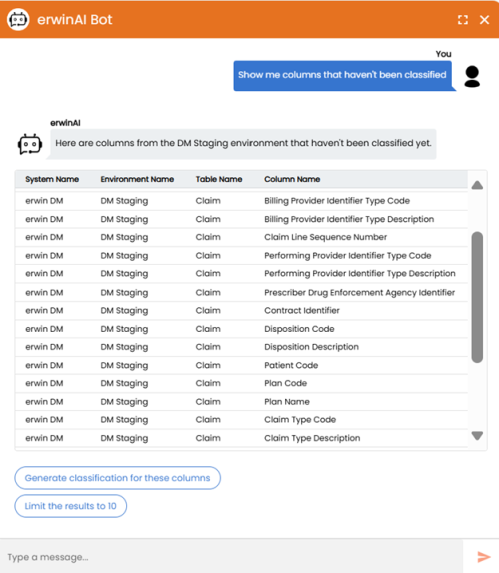Image resolution: width=499 pixels, height=573 pixels.
Task: Click the erwinAI robot avatar beside reply
Action: point(30,144)
